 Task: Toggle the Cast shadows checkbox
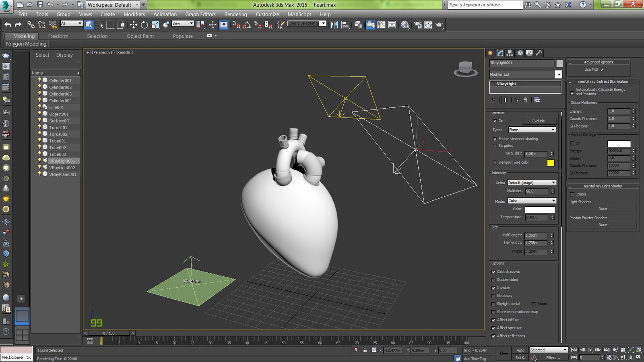493,272
